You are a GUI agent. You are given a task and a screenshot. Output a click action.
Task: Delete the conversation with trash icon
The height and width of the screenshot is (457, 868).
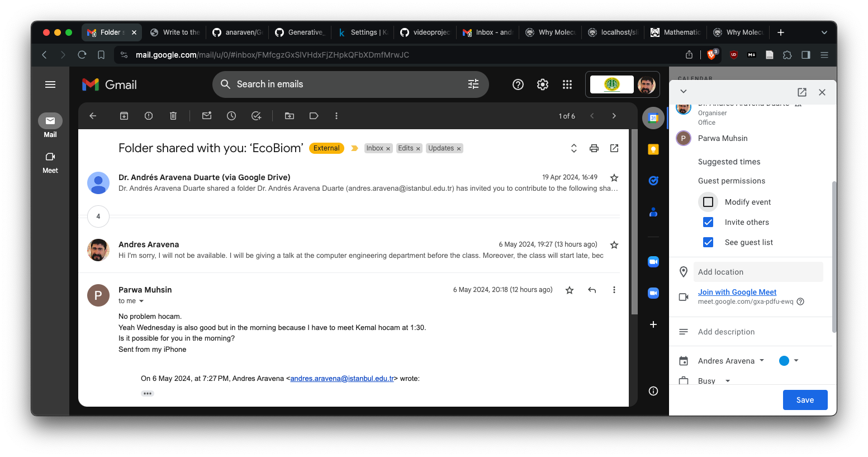click(173, 116)
